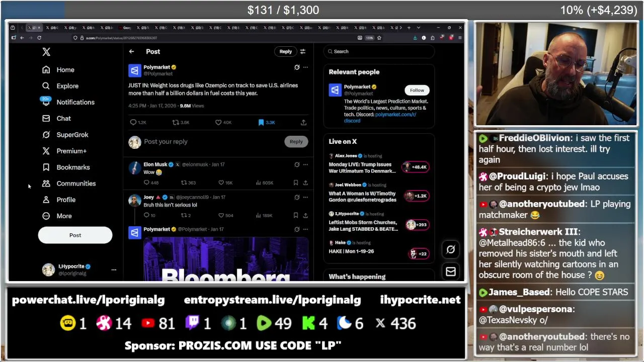Go back with the arrow beside Post
Image resolution: width=644 pixels, height=362 pixels.
point(131,51)
